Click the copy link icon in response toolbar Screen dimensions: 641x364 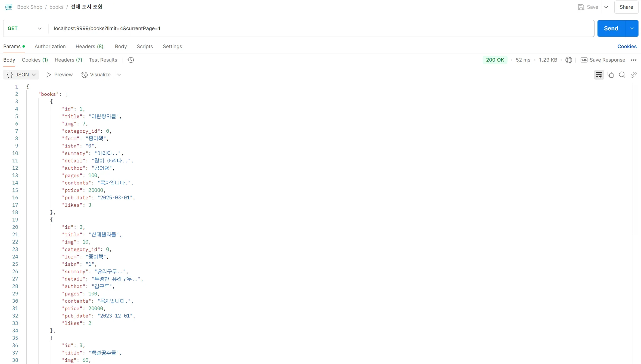[x=633, y=74]
